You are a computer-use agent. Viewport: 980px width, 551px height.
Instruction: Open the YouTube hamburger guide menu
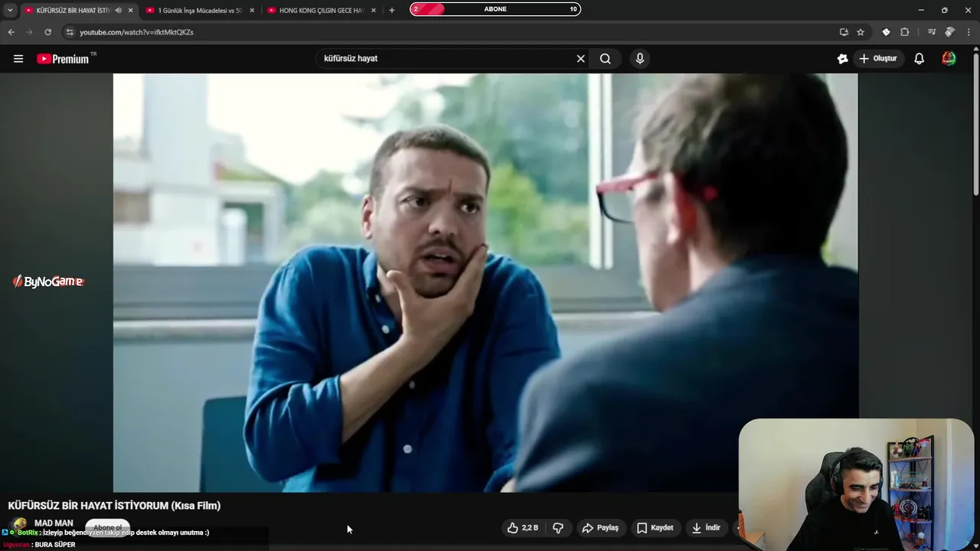click(x=18, y=59)
